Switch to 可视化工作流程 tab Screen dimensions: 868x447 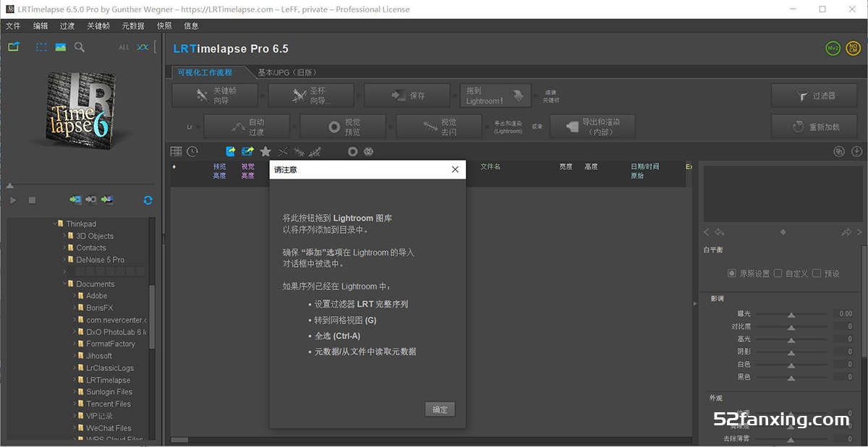coord(205,72)
